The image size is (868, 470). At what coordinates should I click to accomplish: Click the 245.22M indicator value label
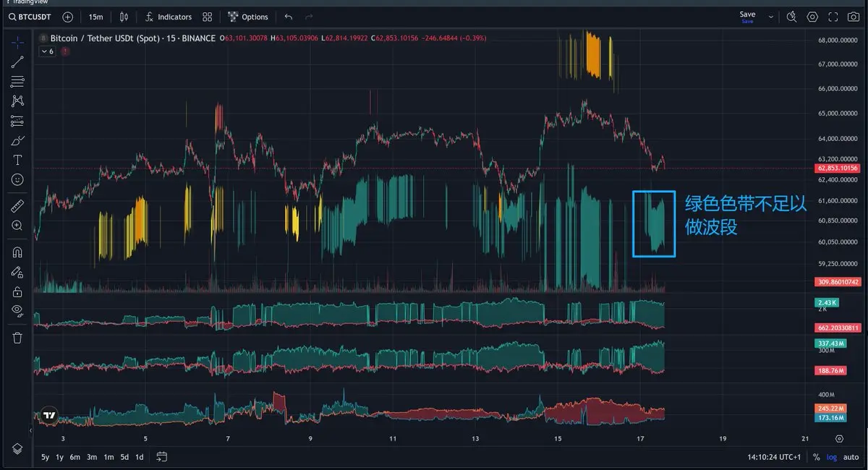[x=830, y=409]
